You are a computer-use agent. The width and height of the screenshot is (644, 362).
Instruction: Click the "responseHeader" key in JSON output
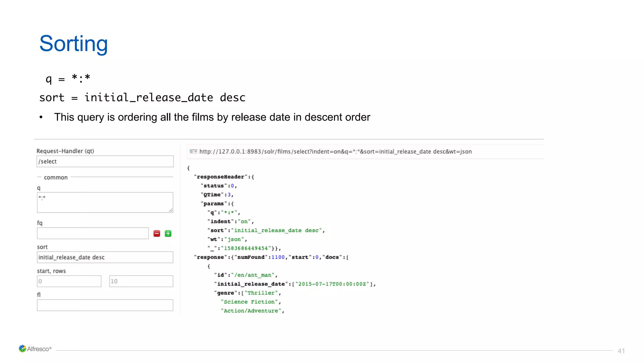[x=220, y=177]
